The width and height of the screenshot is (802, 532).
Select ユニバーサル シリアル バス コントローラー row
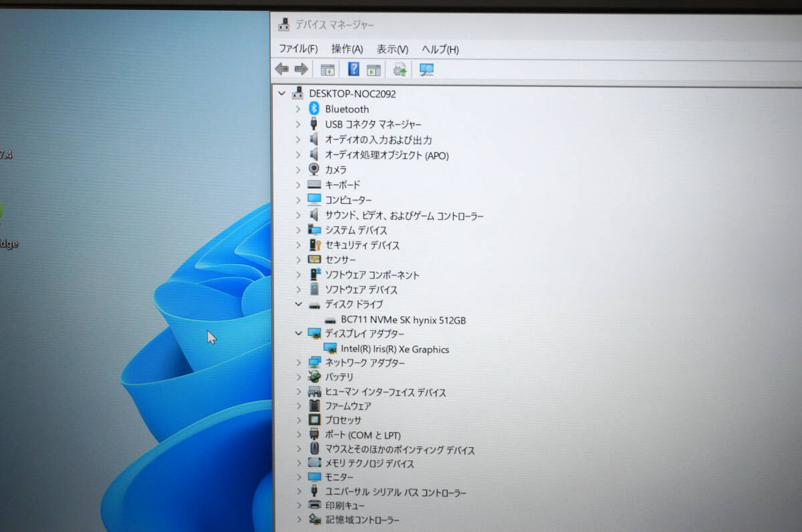coord(396,493)
